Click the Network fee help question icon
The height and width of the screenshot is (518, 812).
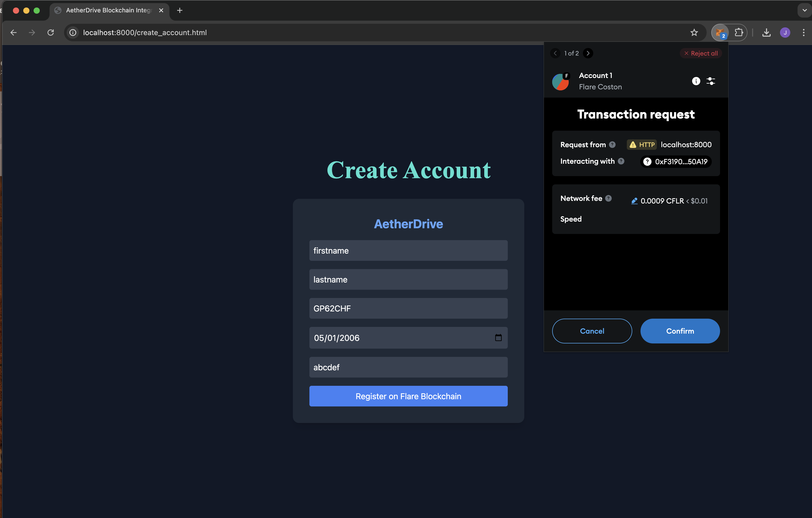[608, 198]
